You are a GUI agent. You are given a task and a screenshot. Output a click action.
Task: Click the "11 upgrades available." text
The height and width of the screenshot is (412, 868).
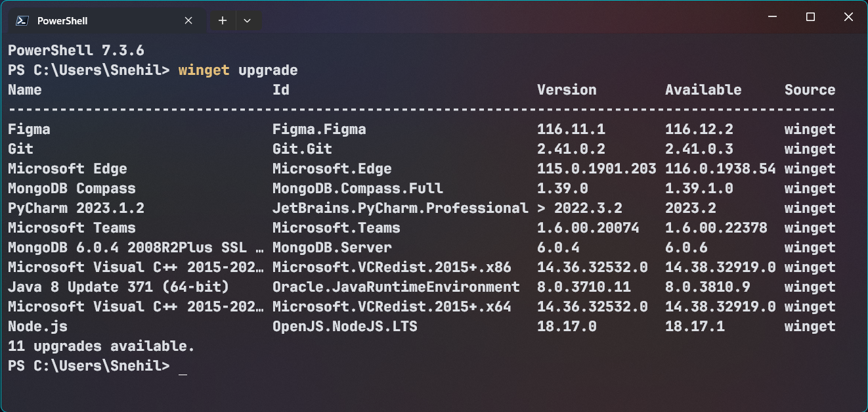pyautogui.click(x=101, y=346)
